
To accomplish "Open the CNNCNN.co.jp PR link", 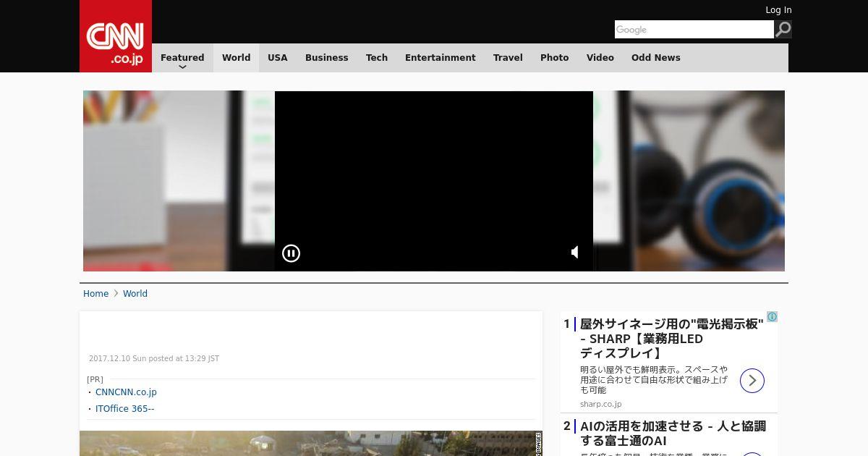I will (126, 392).
